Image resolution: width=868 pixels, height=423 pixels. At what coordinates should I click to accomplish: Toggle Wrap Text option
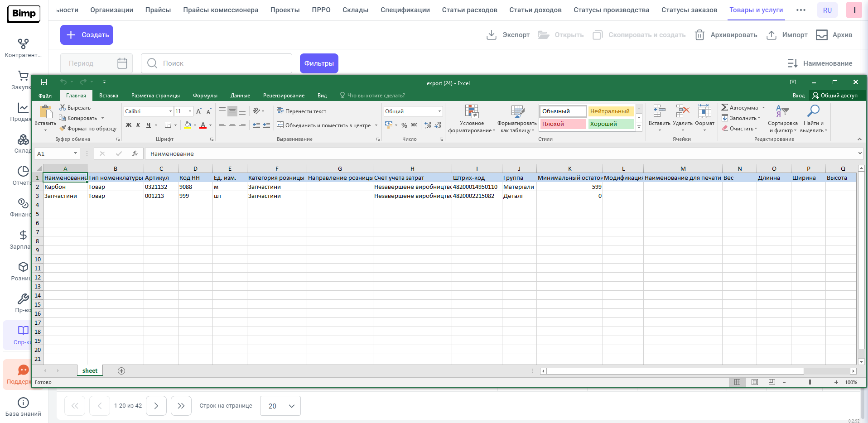301,111
